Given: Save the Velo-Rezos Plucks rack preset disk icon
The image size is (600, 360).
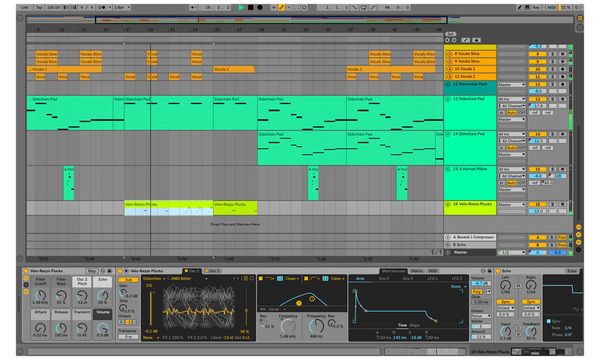Looking at the screenshot, I should [x=109, y=271].
